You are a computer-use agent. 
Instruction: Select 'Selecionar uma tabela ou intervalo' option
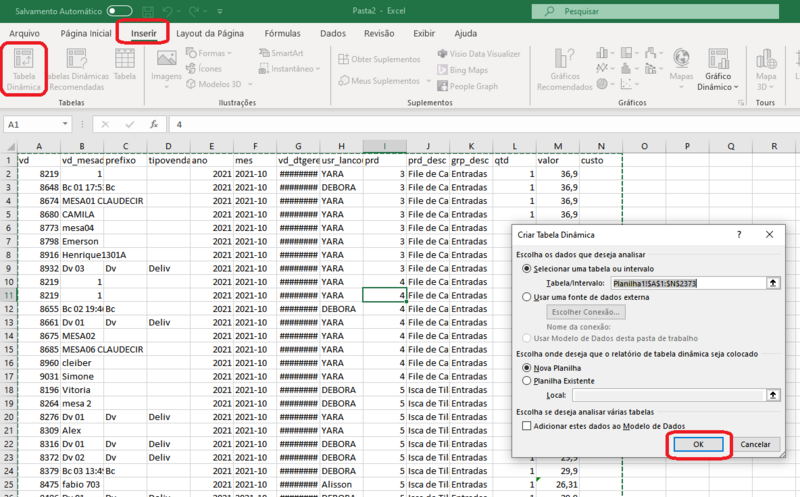pos(527,268)
